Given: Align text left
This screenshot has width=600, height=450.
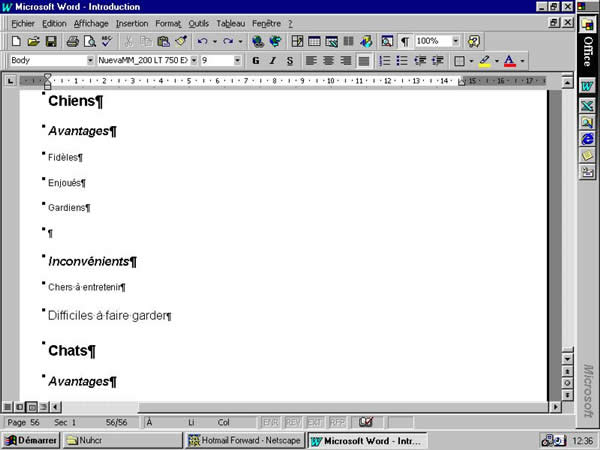Looking at the screenshot, I should tap(311, 60).
